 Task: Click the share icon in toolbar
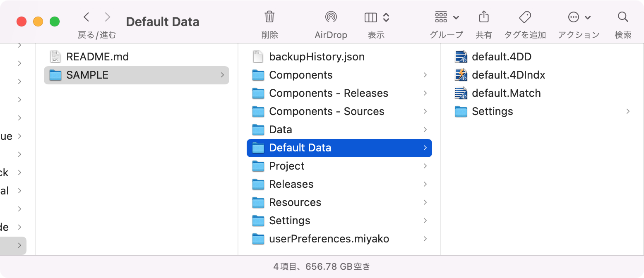[x=483, y=17]
